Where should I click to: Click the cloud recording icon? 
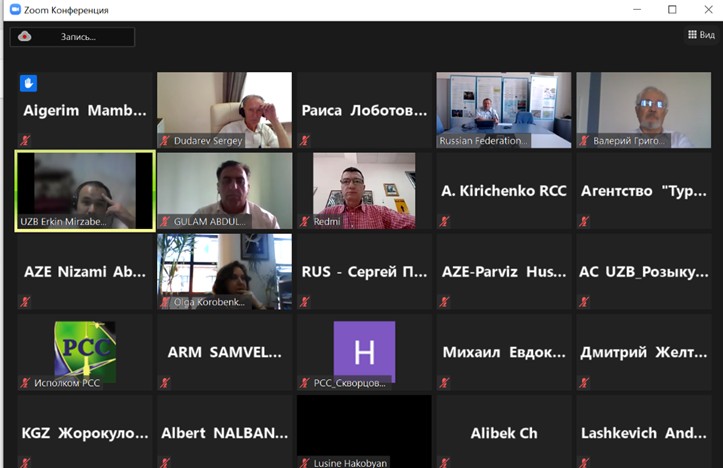click(x=24, y=36)
